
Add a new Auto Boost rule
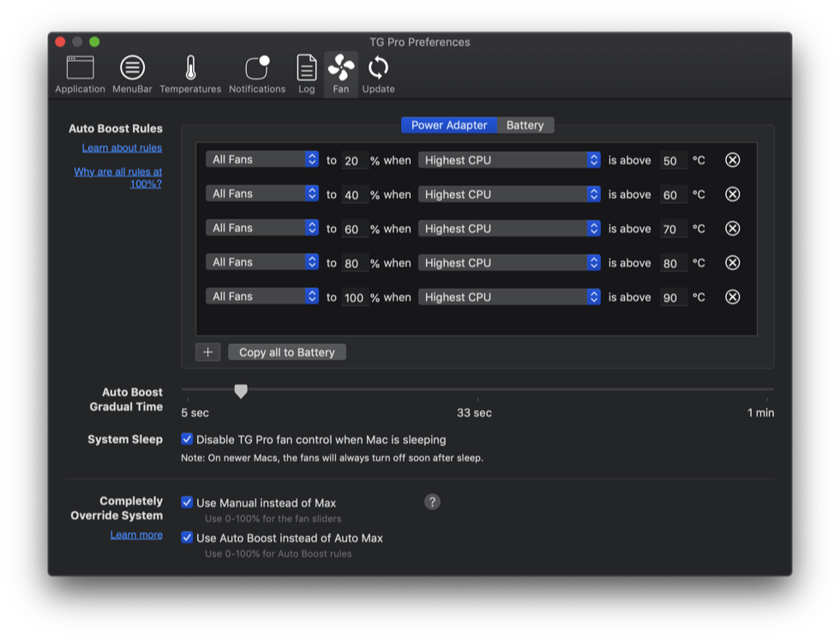click(x=207, y=352)
